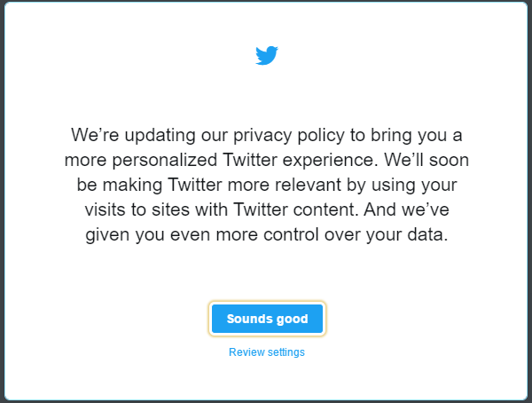Click "Twitter content" in the fourth line
The image size is (532, 403).
click(296, 209)
